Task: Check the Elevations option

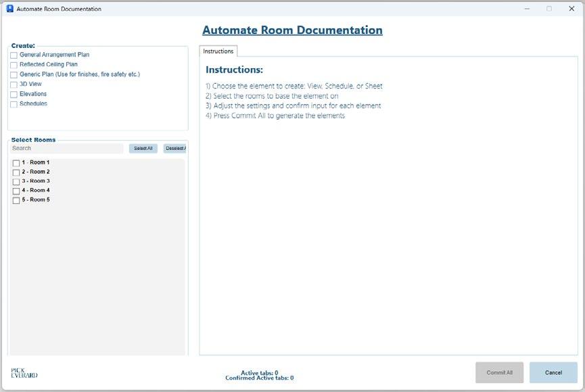Action: point(14,95)
